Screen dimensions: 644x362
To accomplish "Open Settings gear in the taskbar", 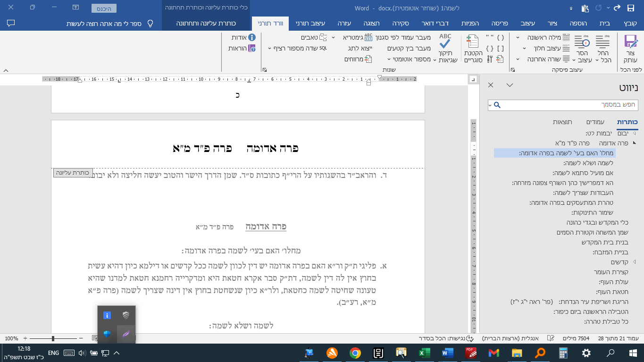I will (x=586, y=353).
